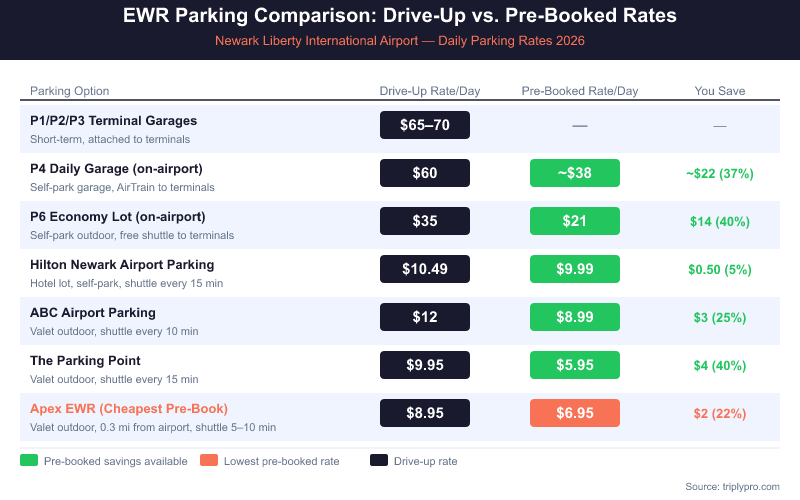The width and height of the screenshot is (800, 500).
Task: Click the Pre-Booked Rate/Day column header
Action: (x=580, y=91)
